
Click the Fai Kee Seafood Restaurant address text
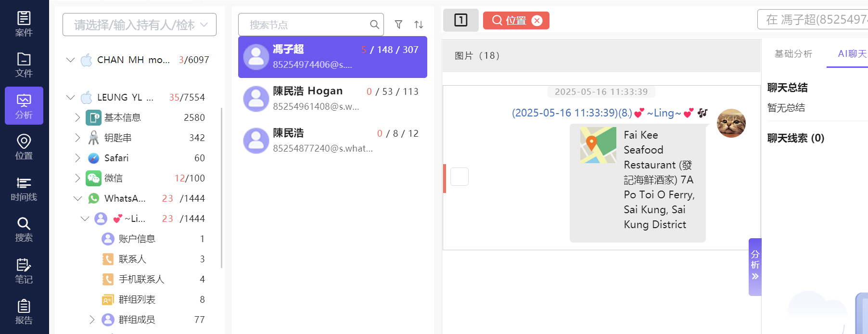(659, 180)
